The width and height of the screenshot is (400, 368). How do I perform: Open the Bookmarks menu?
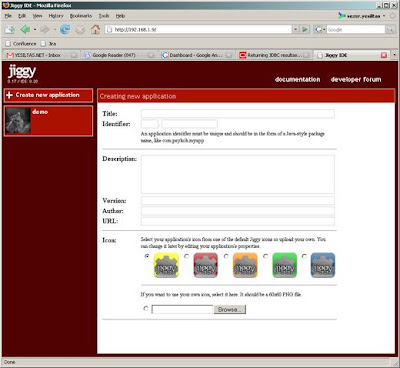click(81, 16)
